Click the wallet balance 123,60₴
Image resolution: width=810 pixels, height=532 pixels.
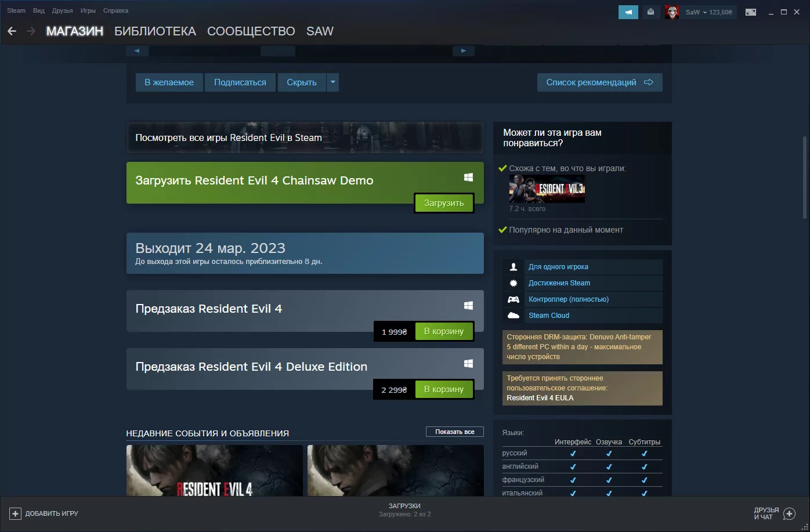click(x=721, y=12)
